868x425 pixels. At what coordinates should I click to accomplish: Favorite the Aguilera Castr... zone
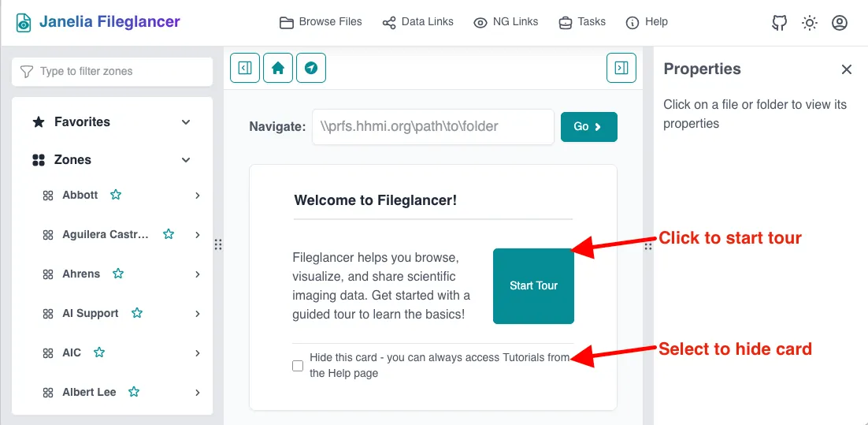point(169,234)
